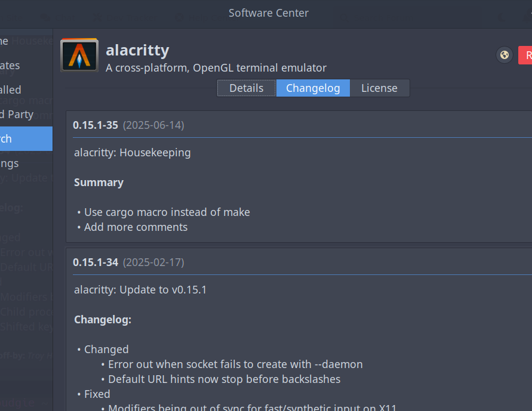Click the 'A cross-platform, OpenGL terminal emulator' description

click(216, 68)
